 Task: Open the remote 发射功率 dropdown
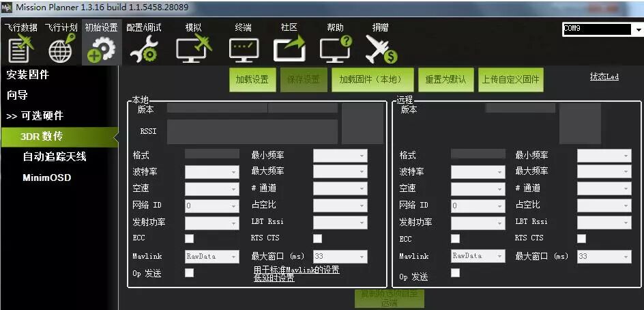(x=478, y=223)
